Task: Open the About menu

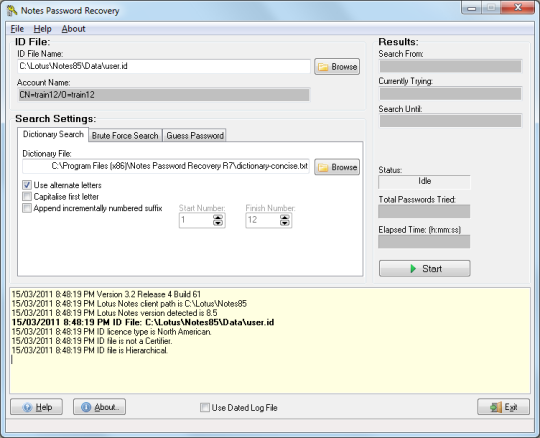Action: [x=73, y=29]
